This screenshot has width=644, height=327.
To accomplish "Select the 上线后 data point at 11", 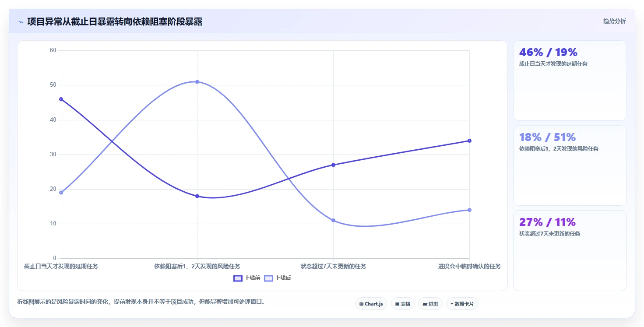I will pyautogui.click(x=333, y=220).
